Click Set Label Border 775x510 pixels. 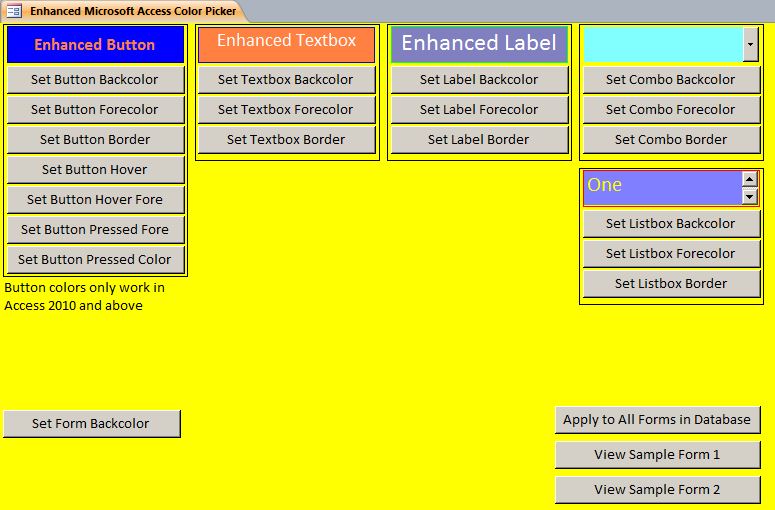[x=479, y=140]
